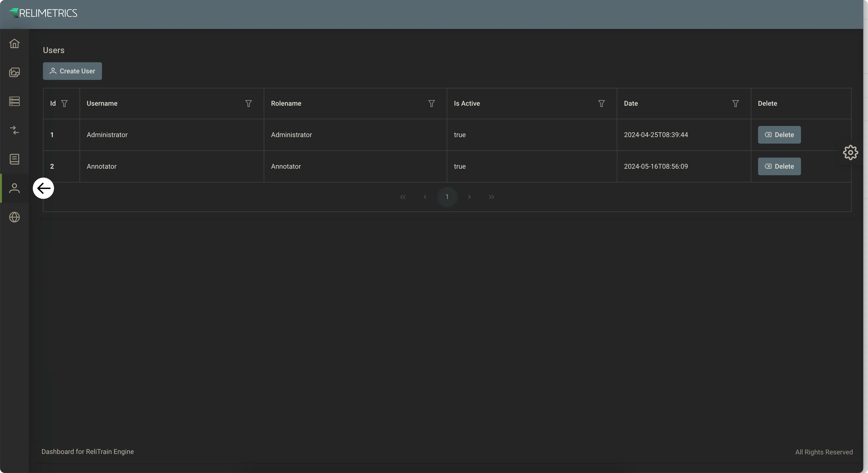Screen dimensions: 868x473
Task: Open the datasets server-stack sidebar icon
Action: (x=14, y=101)
